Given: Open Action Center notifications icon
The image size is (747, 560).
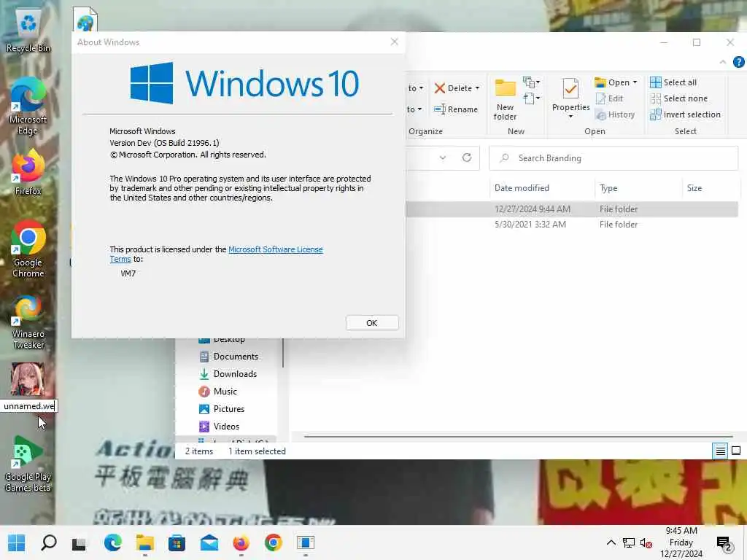Looking at the screenshot, I should coord(724,542).
